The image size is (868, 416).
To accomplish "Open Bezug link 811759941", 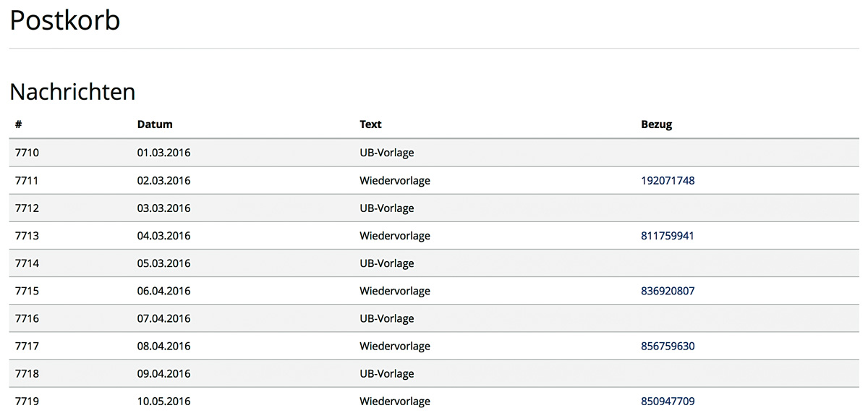I will [667, 236].
